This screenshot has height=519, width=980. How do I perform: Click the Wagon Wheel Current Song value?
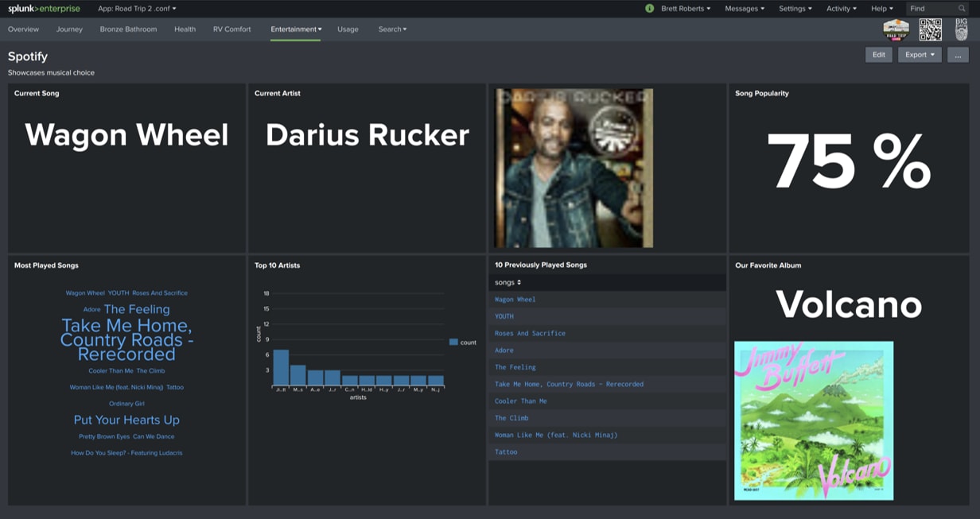126,135
